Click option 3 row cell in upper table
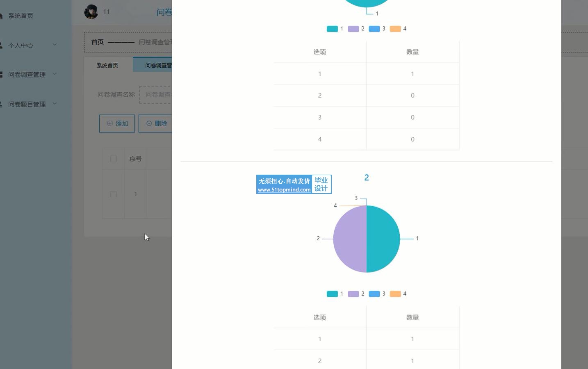Viewport: 588px width, 369px height. pyautogui.click(x=320, y=117)
